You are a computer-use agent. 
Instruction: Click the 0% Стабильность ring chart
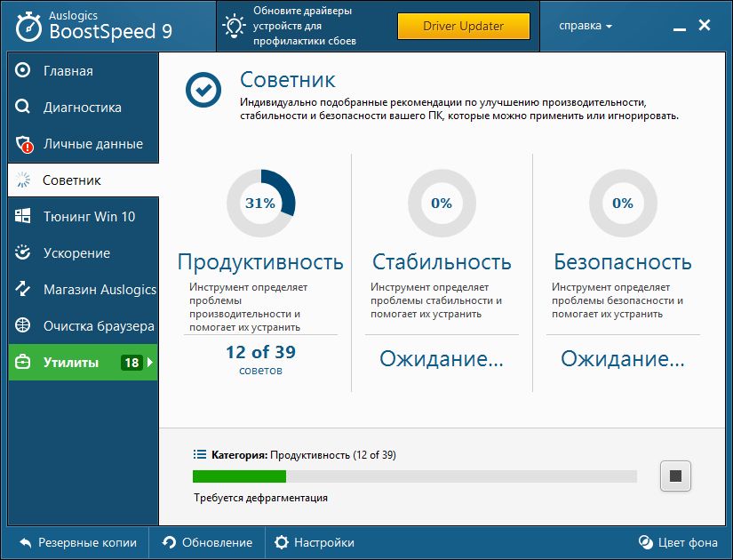(x=442, y=203)
